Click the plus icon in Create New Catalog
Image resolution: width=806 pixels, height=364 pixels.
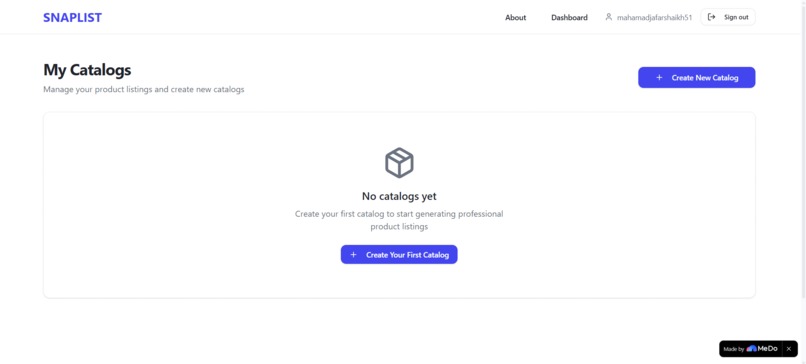pos(659,78)
